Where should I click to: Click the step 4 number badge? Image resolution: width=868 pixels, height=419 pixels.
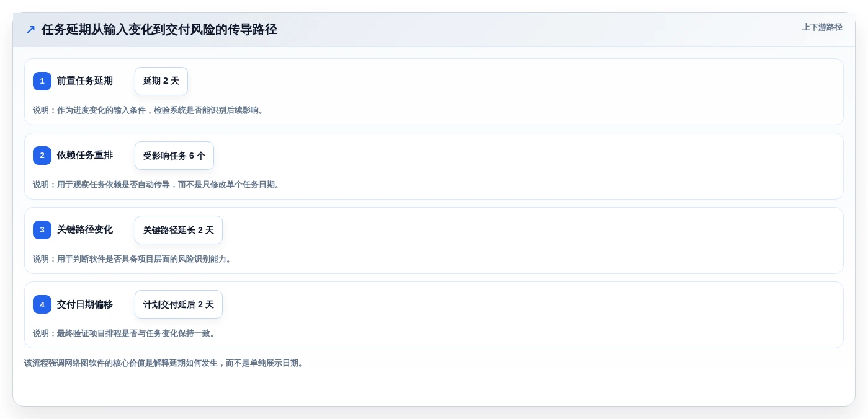(42, 304)
